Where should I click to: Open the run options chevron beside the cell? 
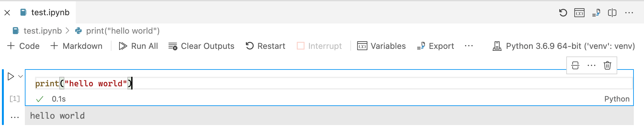(x=21, y=76)
